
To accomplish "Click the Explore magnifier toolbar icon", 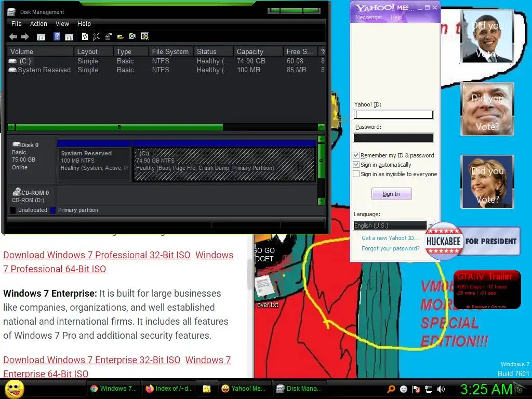I will [x=132, y=36].
